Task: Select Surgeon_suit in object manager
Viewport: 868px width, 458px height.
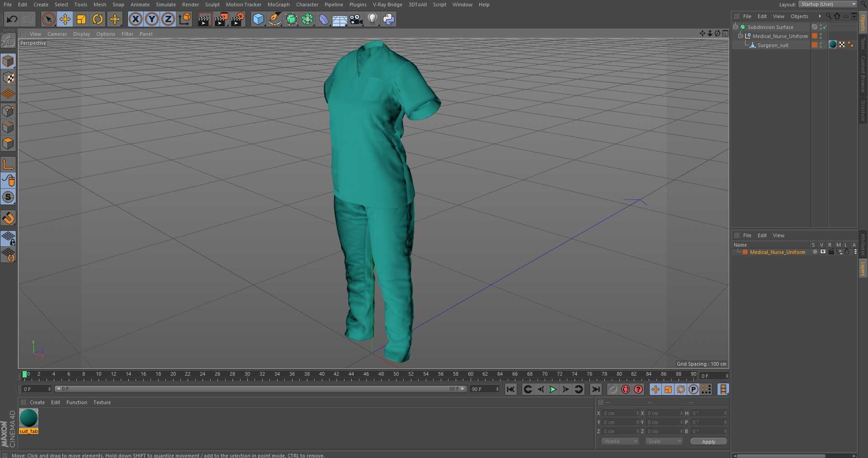Action: [773, 45]
